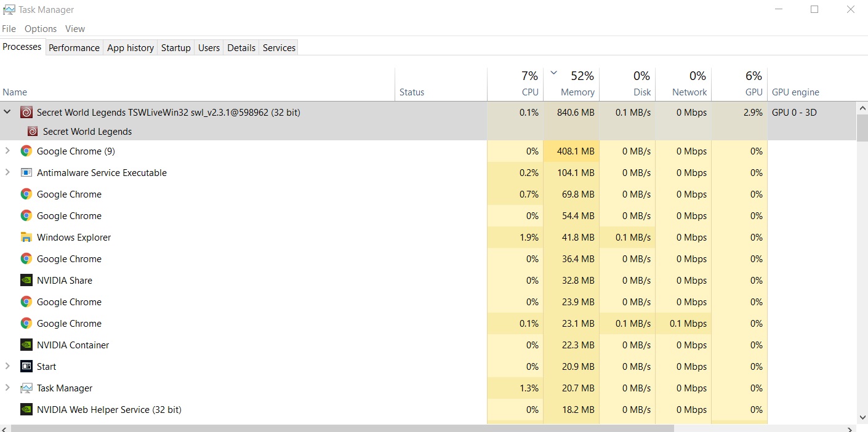
Task: Go to the Startup tab
Action: coord(176,48)
